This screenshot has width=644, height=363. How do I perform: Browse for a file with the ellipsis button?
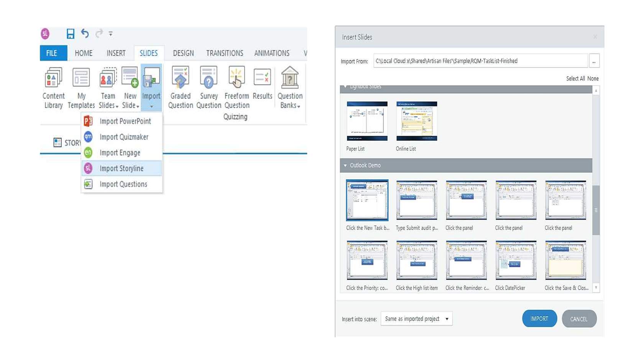click(x=594, y=61)
